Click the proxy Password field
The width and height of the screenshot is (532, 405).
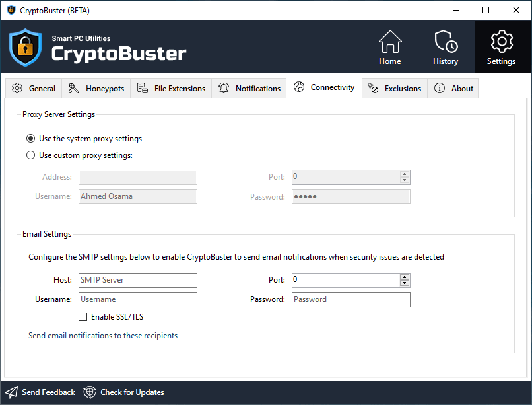coord(351,197)
